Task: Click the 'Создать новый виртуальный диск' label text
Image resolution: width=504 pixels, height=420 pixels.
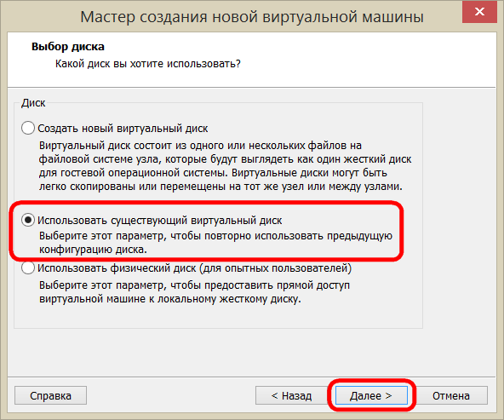Action: tap(123, 129)
